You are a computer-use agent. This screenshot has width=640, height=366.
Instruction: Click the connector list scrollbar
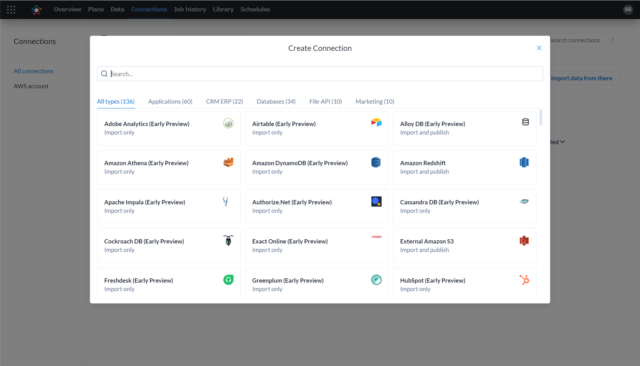point(541,118)
